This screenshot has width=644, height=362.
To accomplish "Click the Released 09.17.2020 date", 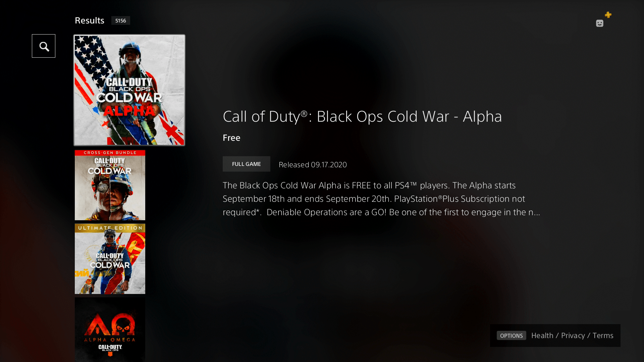I will [313, 165].
